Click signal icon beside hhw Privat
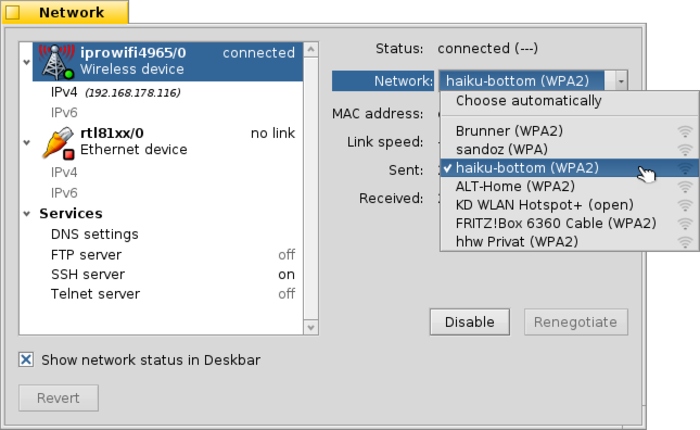The width and height of the screenshot is (700, 430). click(685, 242)
